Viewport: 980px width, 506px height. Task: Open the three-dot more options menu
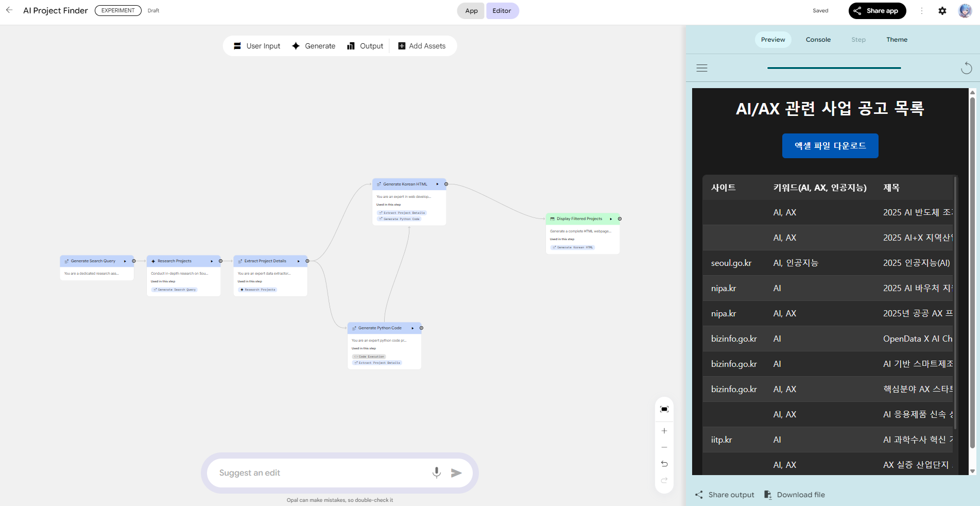(x=921, y=11)
